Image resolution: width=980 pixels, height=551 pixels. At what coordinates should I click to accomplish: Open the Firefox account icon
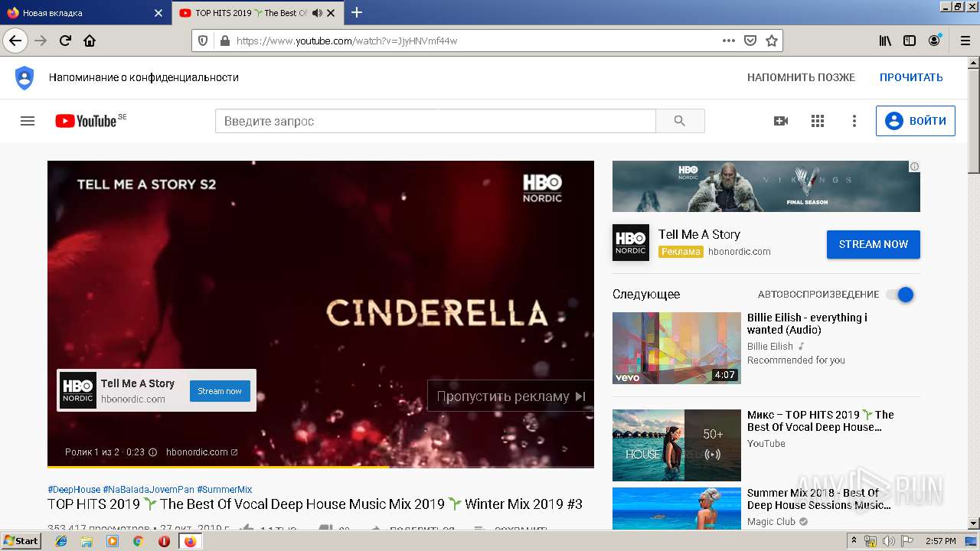pos(934,41)
